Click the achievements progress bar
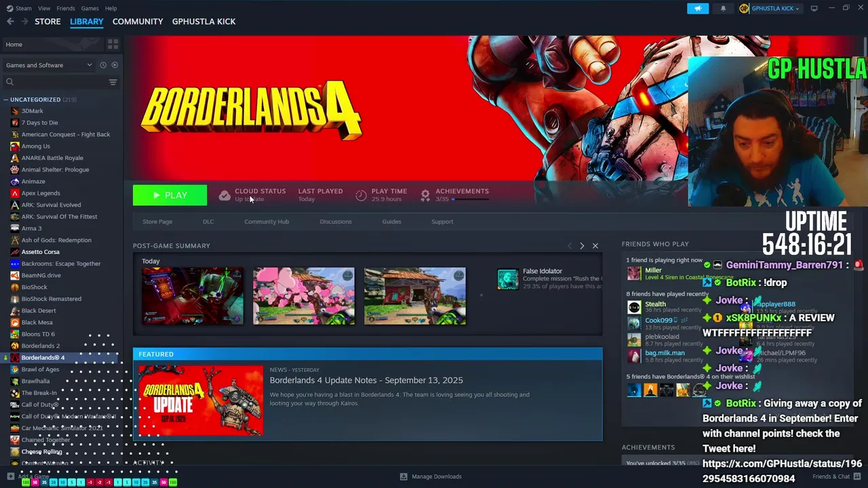Screen dimensions: 868x488 click(x=470, y=199)
